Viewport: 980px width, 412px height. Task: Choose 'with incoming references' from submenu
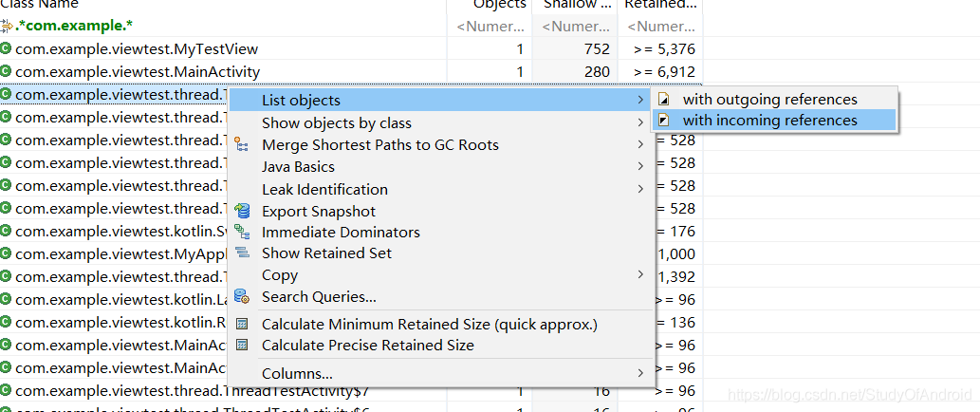coord(769,121)
